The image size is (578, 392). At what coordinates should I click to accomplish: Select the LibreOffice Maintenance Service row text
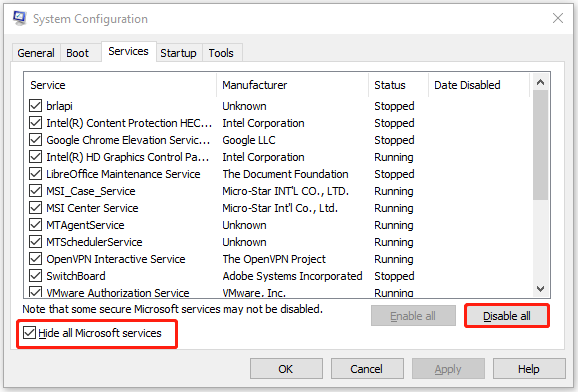point(123,174)
